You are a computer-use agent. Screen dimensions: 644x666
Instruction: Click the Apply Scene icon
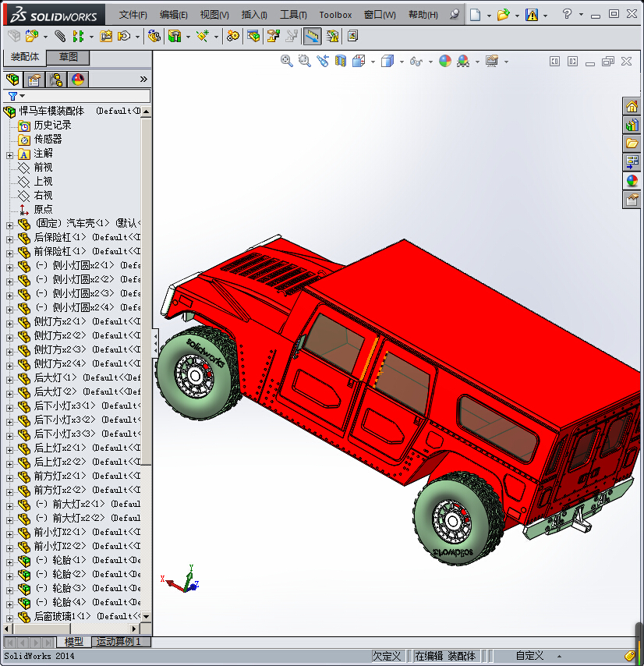(463, 61)
